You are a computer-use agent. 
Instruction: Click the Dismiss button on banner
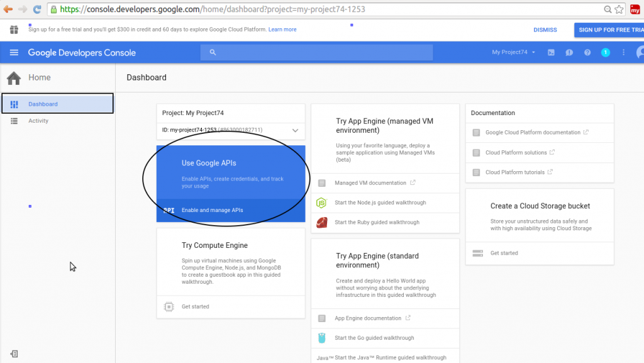[545, 30]
